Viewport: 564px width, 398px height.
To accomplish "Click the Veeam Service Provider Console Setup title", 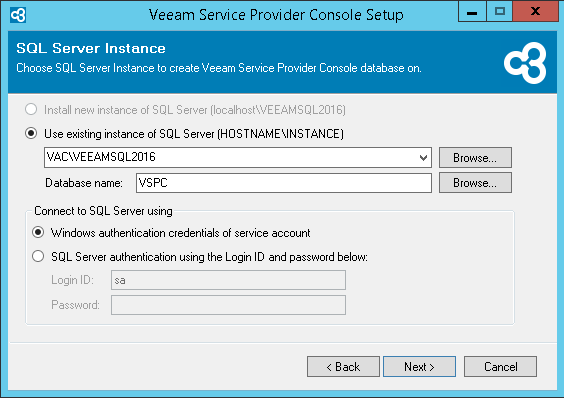I will pyautogui.click(x=276, y=15).
